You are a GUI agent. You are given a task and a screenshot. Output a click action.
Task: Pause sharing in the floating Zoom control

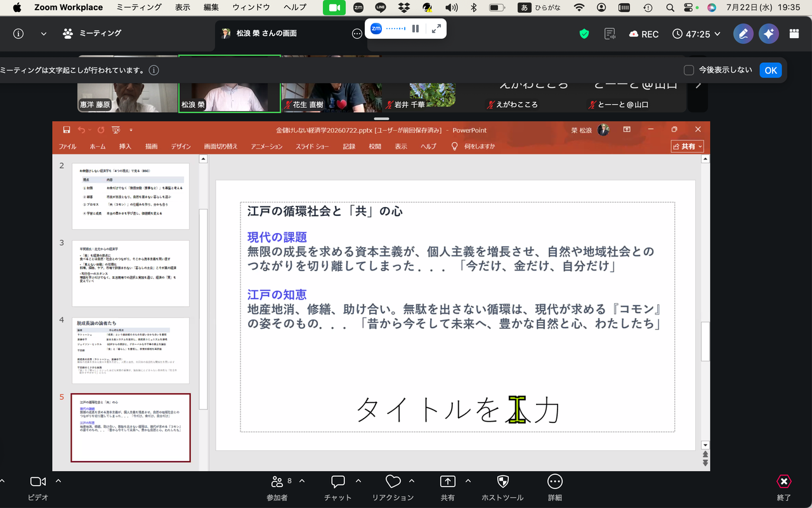(x=416, y=29)
